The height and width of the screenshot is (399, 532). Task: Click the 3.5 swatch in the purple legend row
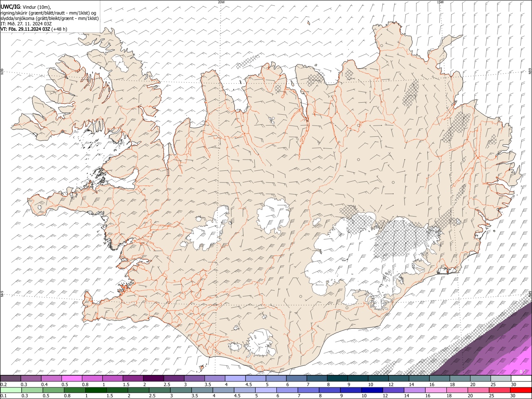click(x=215, y=379)
